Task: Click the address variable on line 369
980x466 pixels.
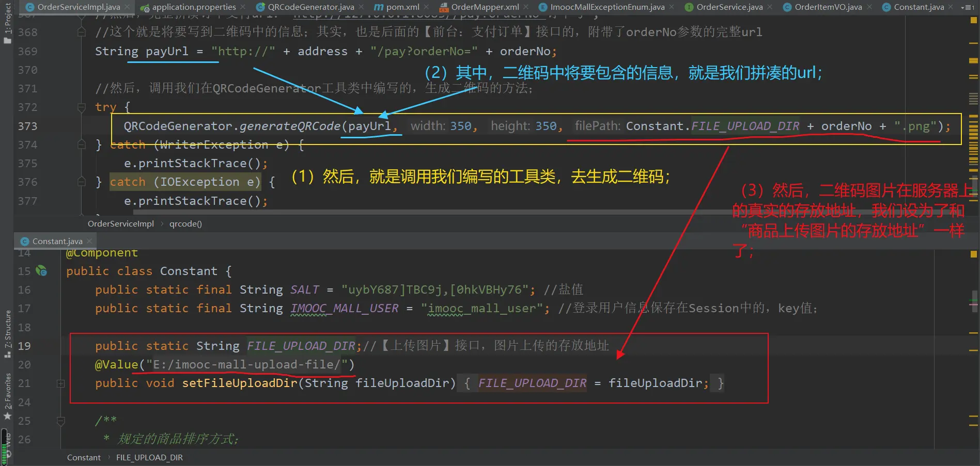Action: pos(322,51)
